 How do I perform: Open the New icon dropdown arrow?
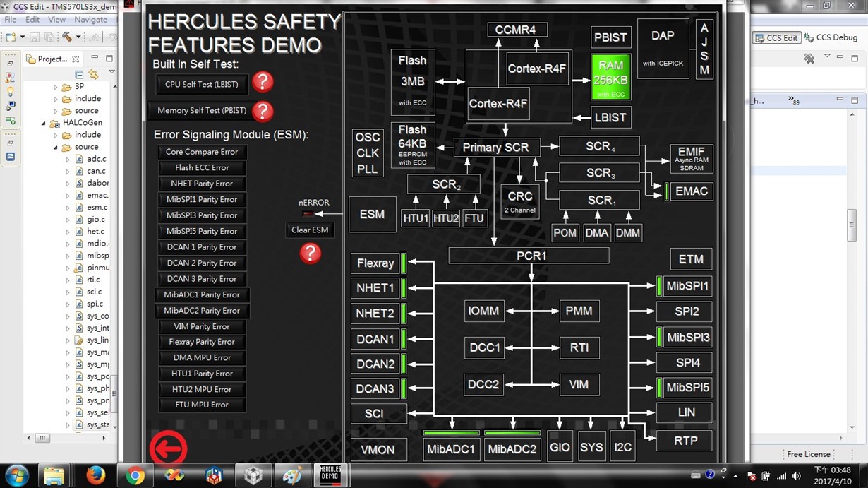(23, 37)
